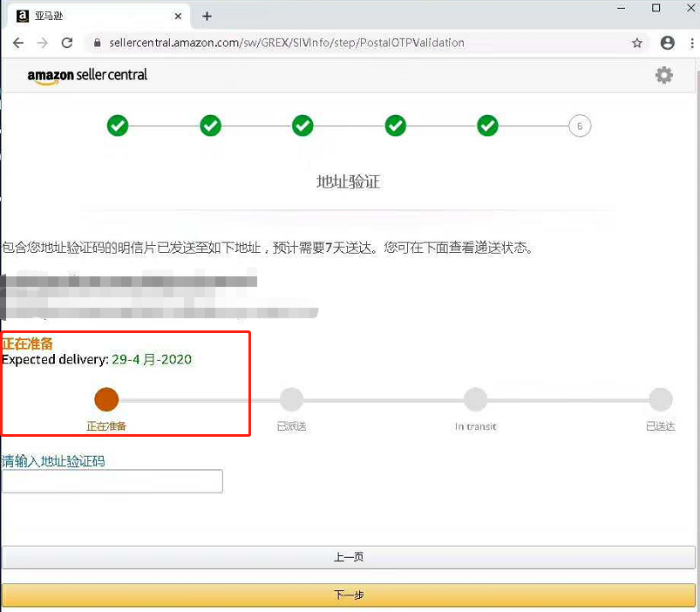Click the 下一步 next step button
The height and width of the screenshot is (612, 700).
[x=349, y=595]
